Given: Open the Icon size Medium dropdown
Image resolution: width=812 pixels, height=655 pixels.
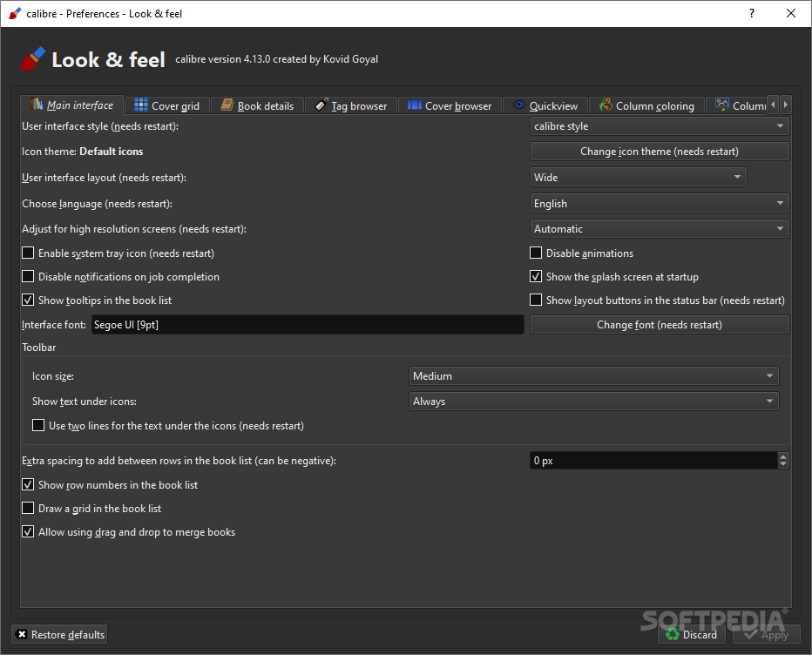Looking at the screenshot, I should click(593, 376).
